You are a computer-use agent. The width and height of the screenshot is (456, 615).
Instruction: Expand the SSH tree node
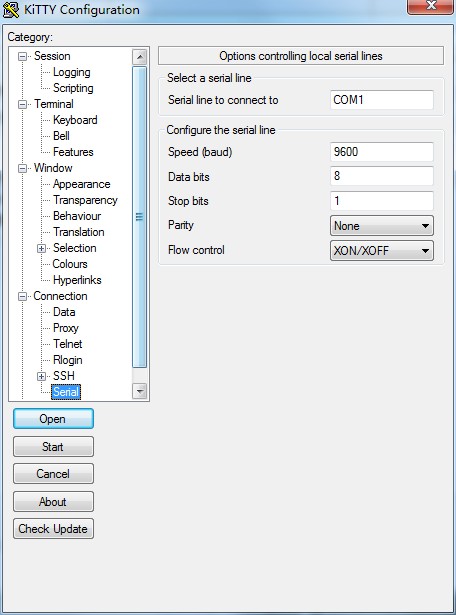(41, 377)
